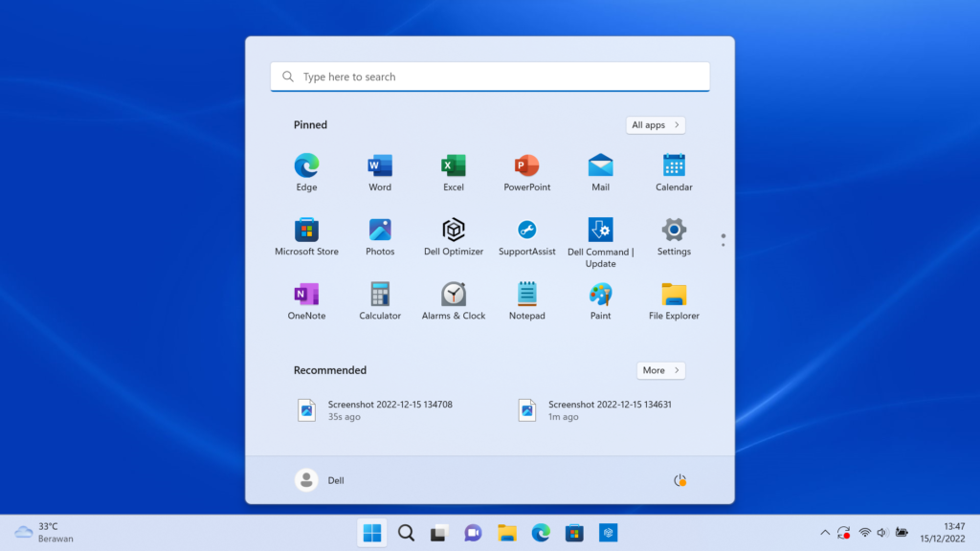This screenshot has width=980, height=551.
Task: Launch Edge from the taskbar
Action: tap(541, 533)
